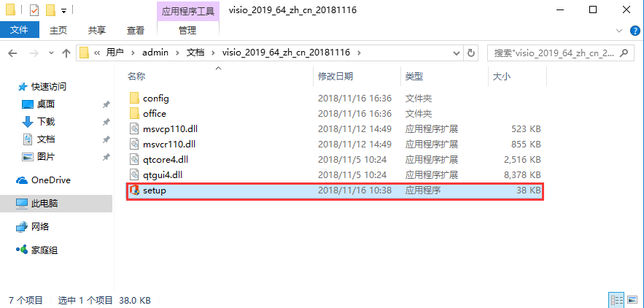This screenshot has height=308, width=644.
Task: Switch to details view button
Action: tap(618, 300)
